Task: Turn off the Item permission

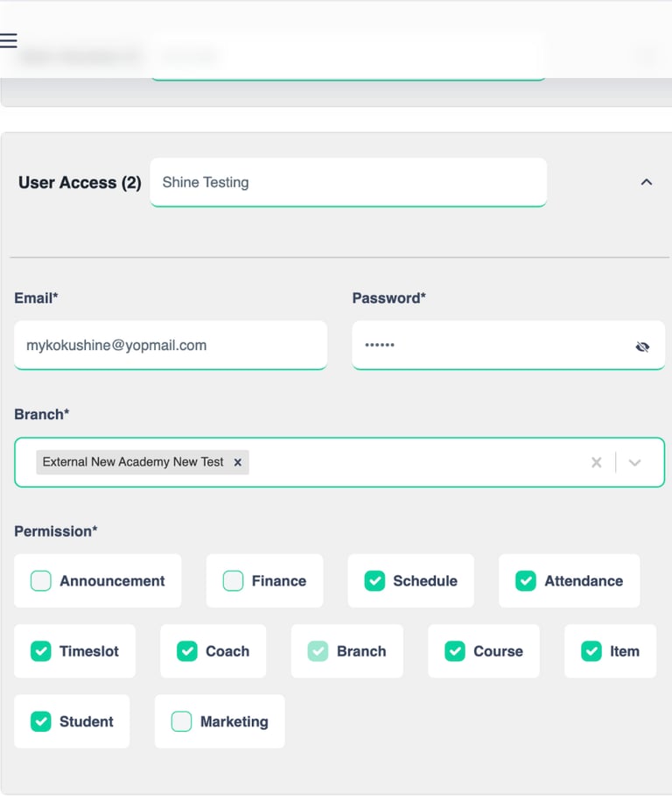Action: [591, 651]
